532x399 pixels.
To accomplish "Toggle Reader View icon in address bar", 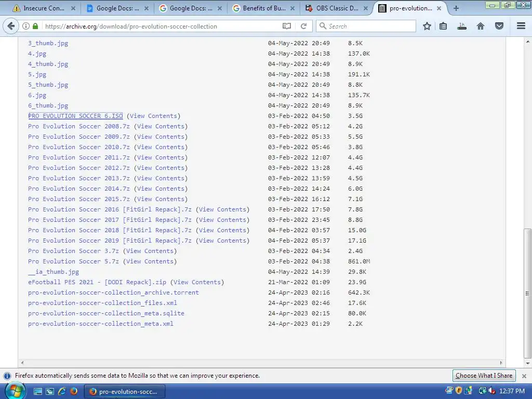I will click(287, 26).
